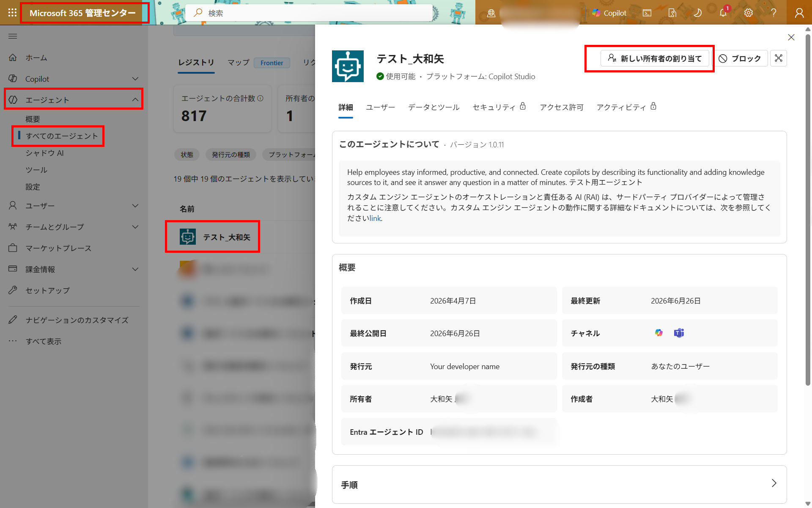The width and height of the screenshot is (812, 508).
Task: Click the Frontier badge next to マップ
Action: (272, 63)
